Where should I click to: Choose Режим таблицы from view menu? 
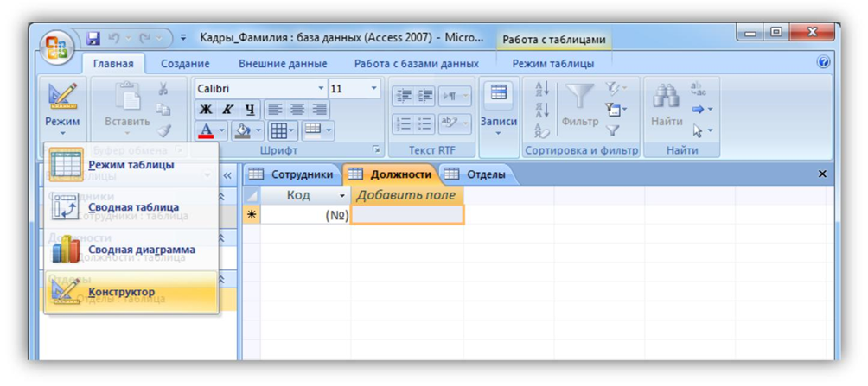point(131,165)
